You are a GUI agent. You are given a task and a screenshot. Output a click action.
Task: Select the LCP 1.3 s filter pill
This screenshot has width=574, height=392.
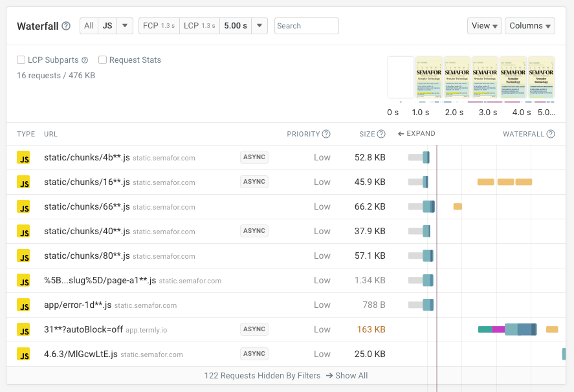coord(199,26)
